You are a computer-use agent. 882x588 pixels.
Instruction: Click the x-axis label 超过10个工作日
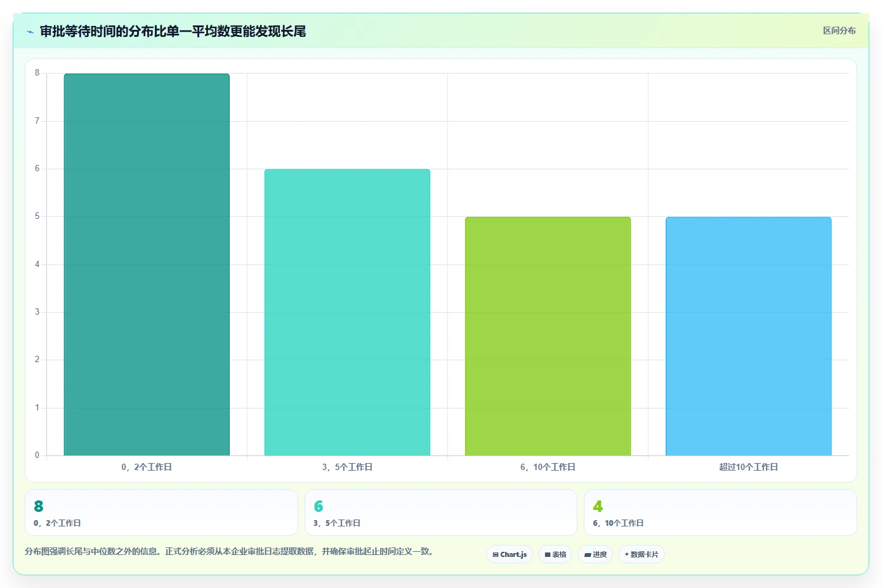click(748, 467)
